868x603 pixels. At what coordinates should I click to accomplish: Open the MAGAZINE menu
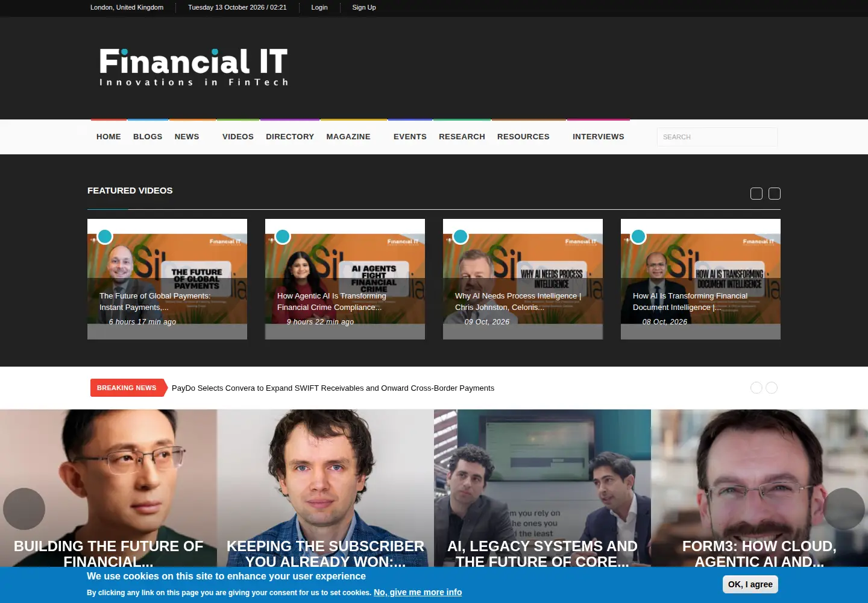[x=348, y=137]
